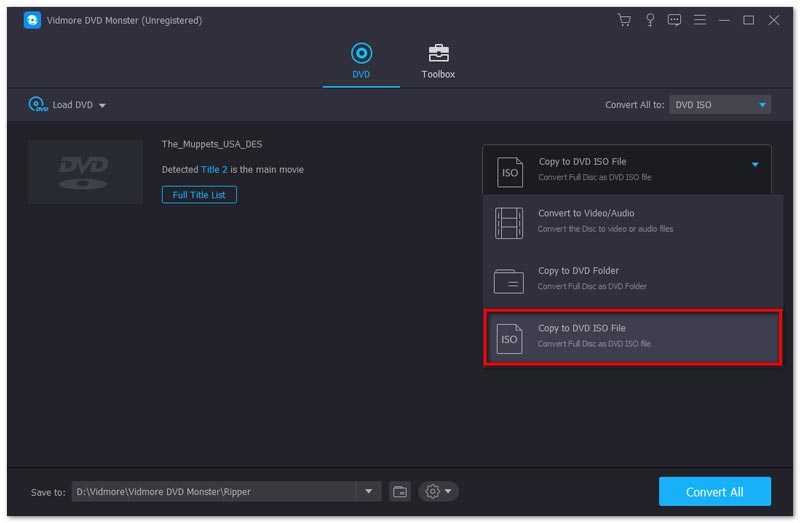Image resolution: width=800 pixels, height=523 pixels.
Task: Choose Convert to Video/Audio option
Action: (x=633, y=221)
